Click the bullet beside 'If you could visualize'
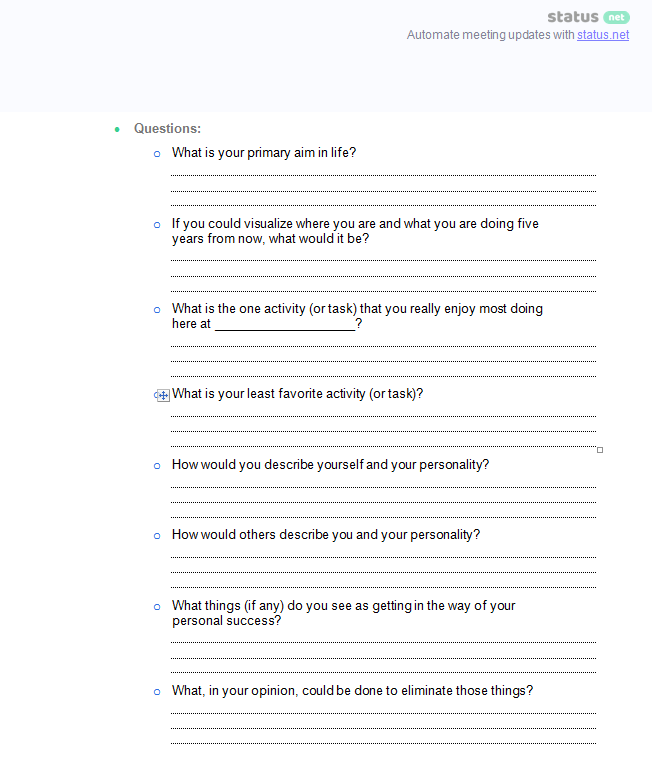The image size is (652, 782). click(157, 225)
